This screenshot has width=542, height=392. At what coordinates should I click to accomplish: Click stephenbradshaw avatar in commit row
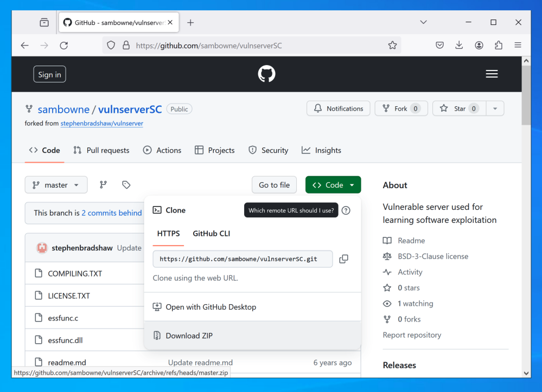point(42,248)
